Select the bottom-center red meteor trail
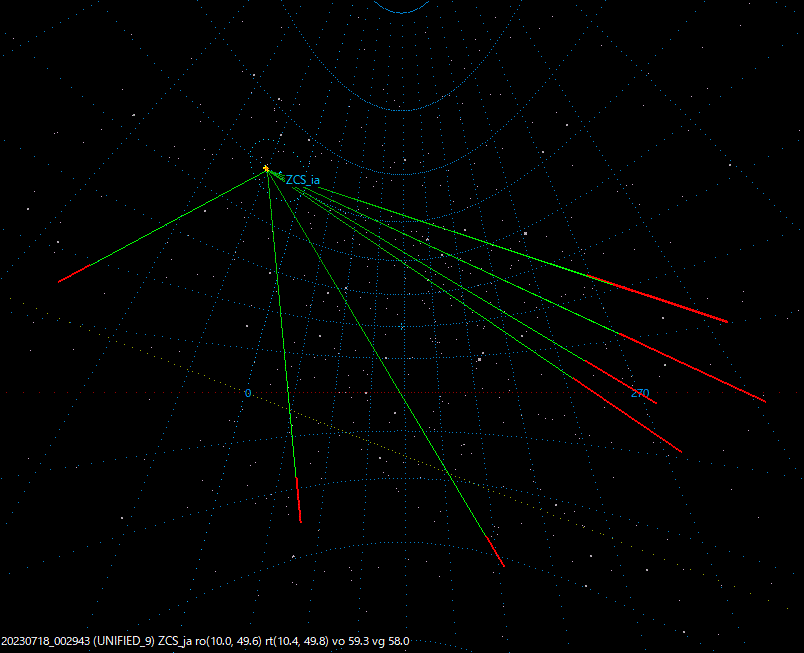804x653 pixels. pyautogui.click(x=296, y=500)
